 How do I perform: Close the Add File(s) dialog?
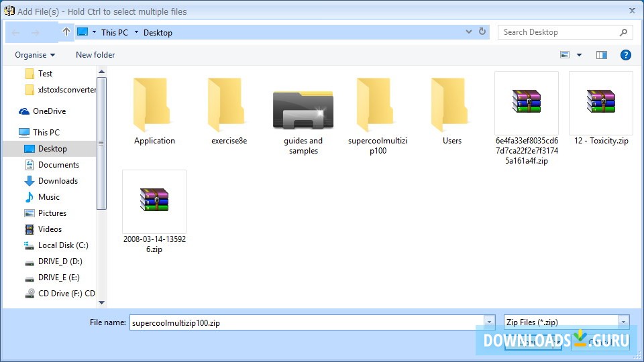pos(632,11)
